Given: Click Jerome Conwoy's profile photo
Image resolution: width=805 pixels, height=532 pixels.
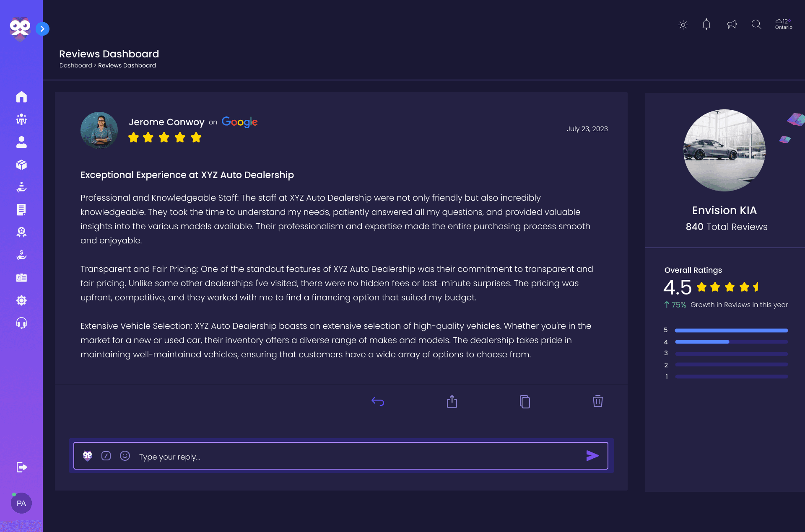Looking at the screenshot, I should click(x=99, y=130).
